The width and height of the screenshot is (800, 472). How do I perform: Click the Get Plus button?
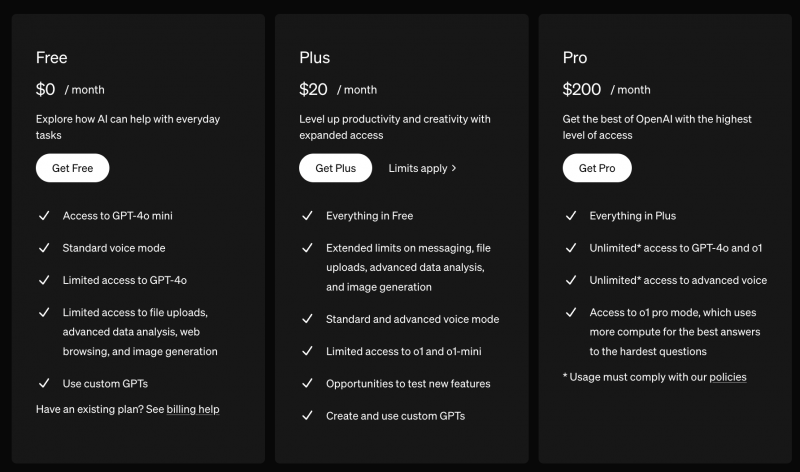pyautogui.click(x=335, y=168)
